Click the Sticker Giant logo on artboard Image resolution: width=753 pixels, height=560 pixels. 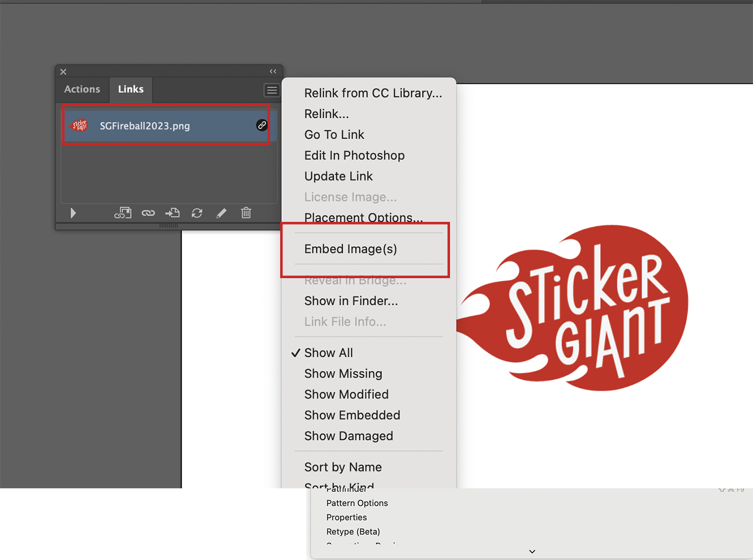(573, 308)
